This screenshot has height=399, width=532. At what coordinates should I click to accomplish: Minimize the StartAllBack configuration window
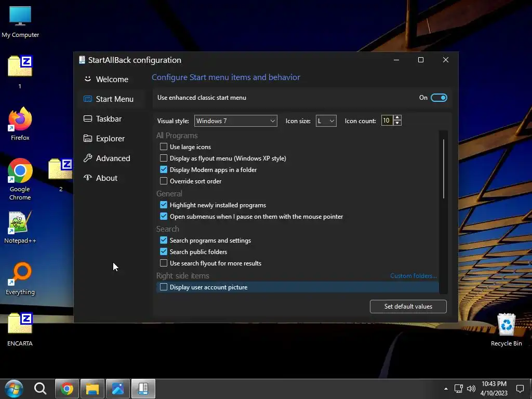tap(396, 60)
